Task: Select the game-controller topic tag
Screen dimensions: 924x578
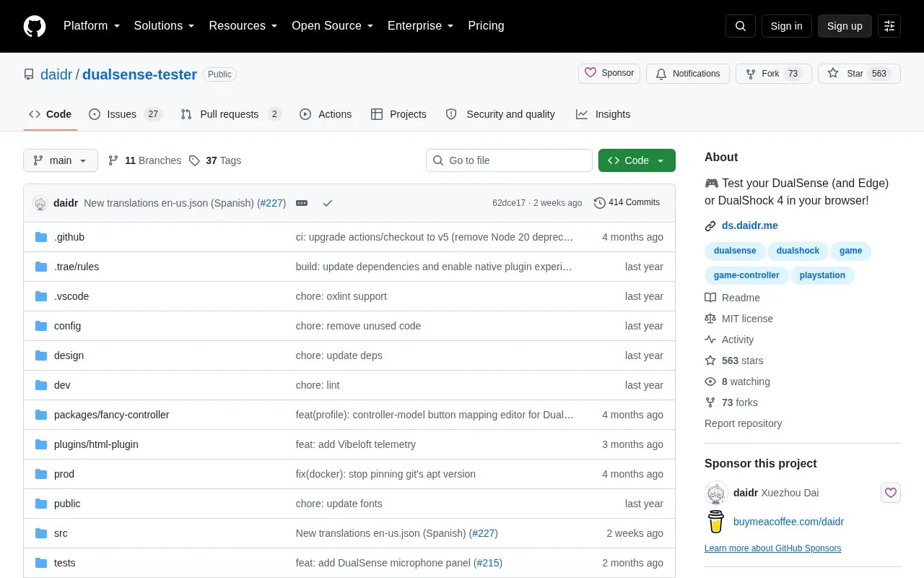Action: click(746, 275)
